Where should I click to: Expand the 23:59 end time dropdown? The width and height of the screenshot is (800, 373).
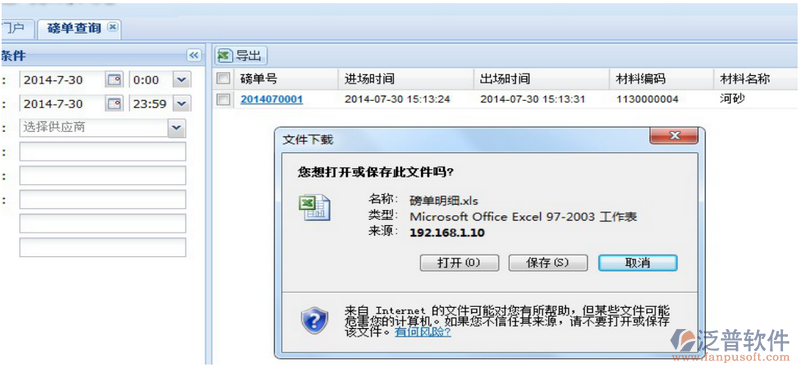coord(182,104)
